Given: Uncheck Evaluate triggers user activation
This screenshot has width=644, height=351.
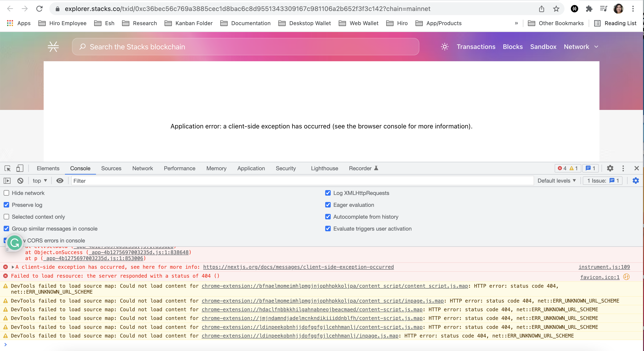Looking at the screenshot, I should pos(328,229).
